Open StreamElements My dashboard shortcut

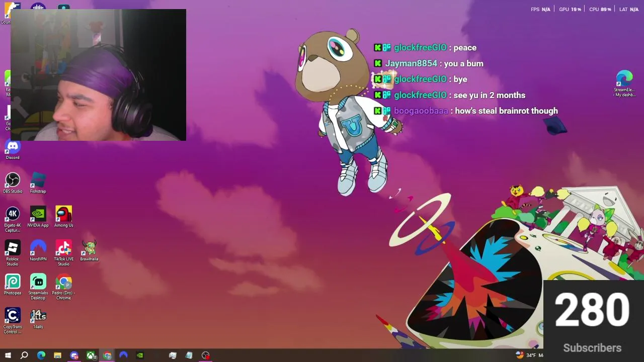point(624,83)
